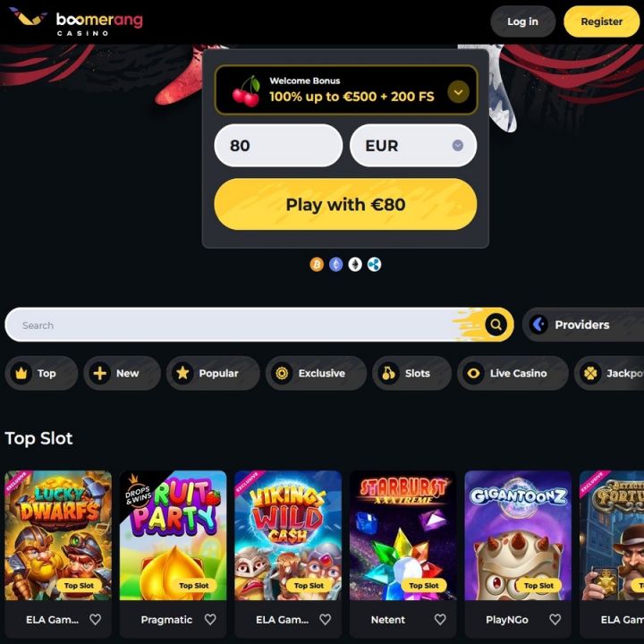Toggle favorite heart on Gigantoonz PlayNGo
The width and height of the screenshot is (644, 644).
pos(555,619)
